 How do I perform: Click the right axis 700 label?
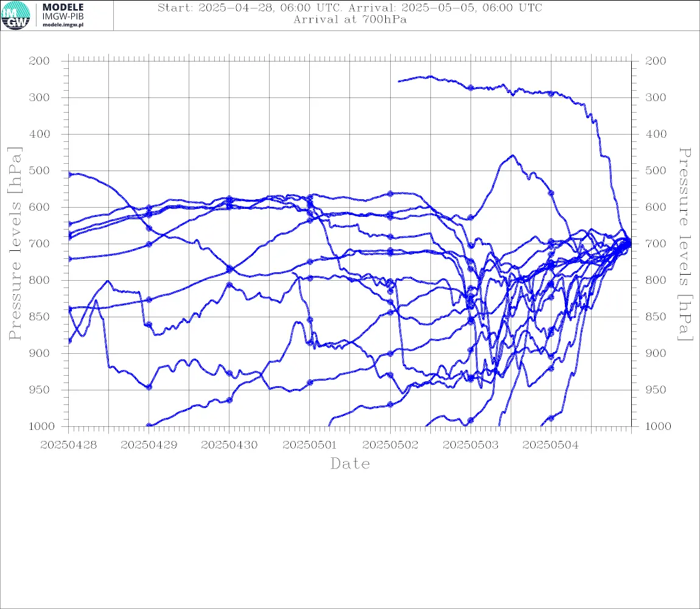pyautogui.click(x=656, y=244)
